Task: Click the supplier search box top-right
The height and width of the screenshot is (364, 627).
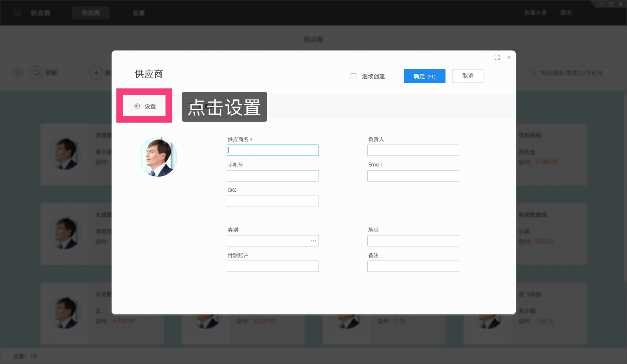Action: (x=571, y=72)
